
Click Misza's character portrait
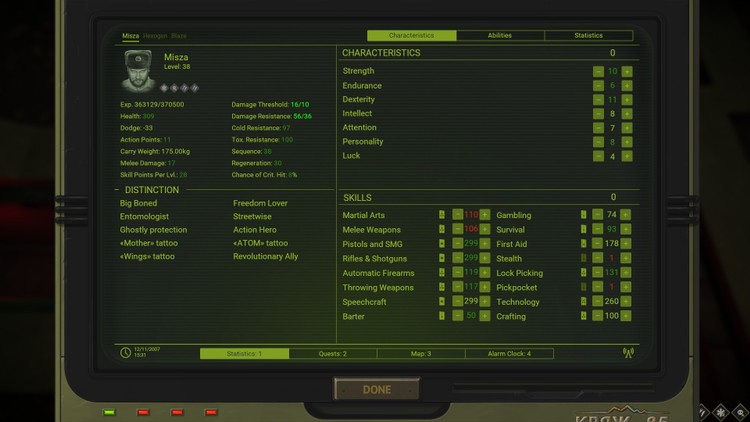click(x=138, y=71)
